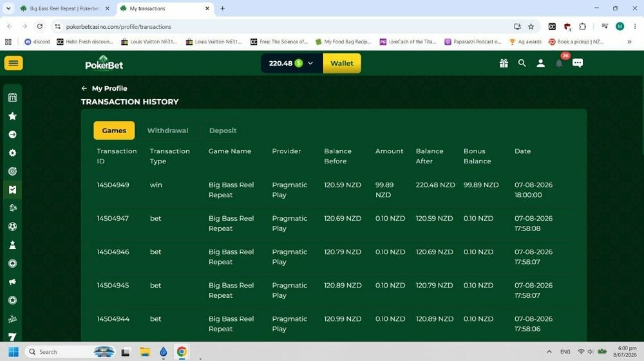Click the PokerBet logo
This screenshot has width=644, height=361.
point(104,63)
